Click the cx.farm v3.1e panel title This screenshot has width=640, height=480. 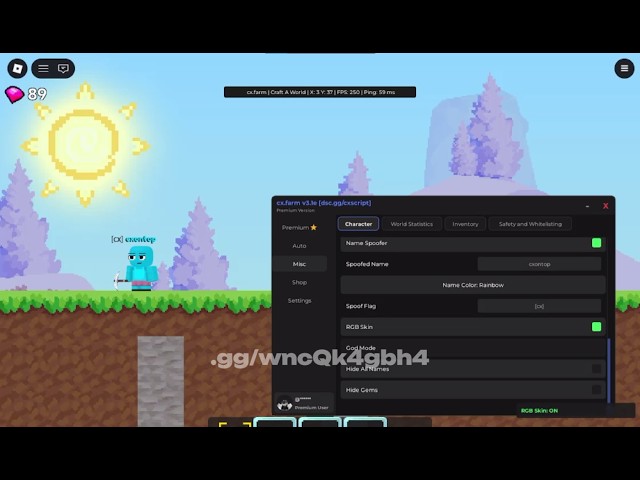coord(324,202)
